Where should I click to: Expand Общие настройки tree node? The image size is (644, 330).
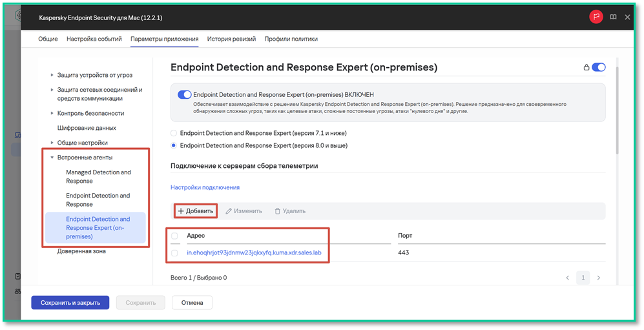pyautogui.click(x=52, y=143)
